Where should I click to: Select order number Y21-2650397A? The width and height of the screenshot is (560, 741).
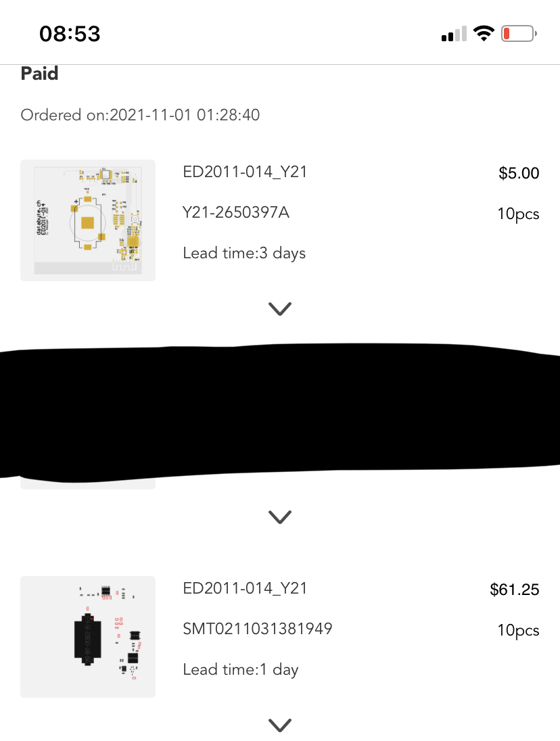pyautogui.click(x=236, y=213)
